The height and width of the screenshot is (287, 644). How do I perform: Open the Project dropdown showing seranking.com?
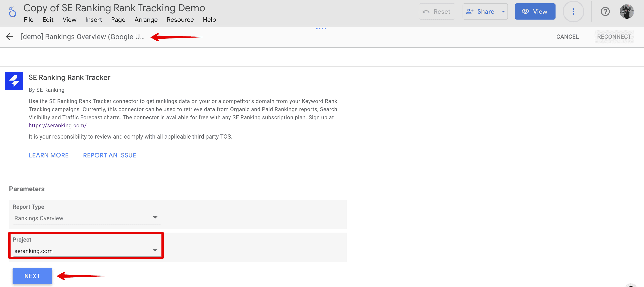pos(87,251)
